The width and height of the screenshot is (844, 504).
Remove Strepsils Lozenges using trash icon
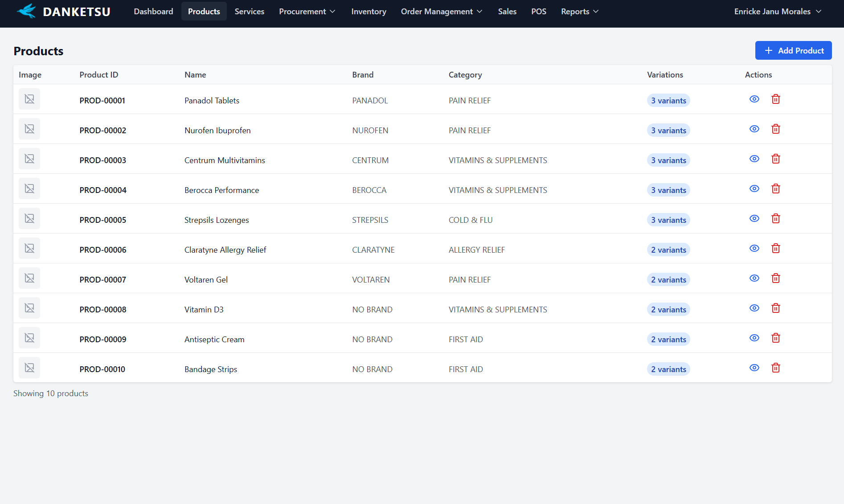click(775, 219)
